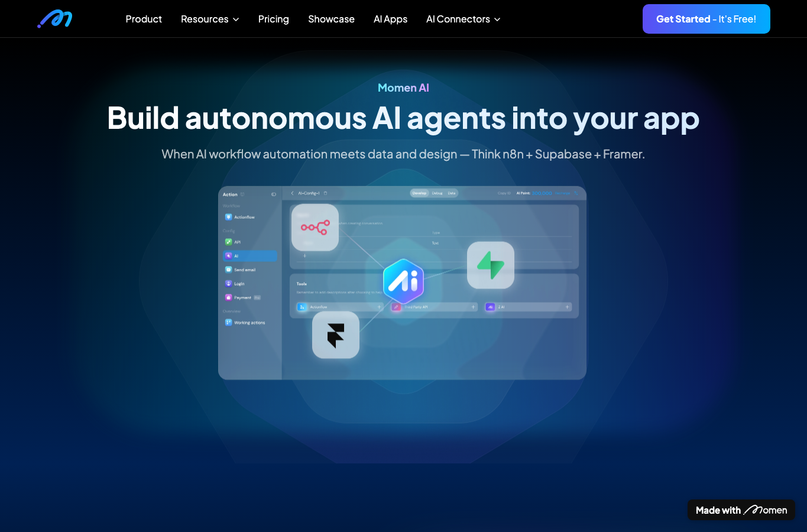Expand the AI Connectors dropdown
The image size is (807, 532).
464,19
